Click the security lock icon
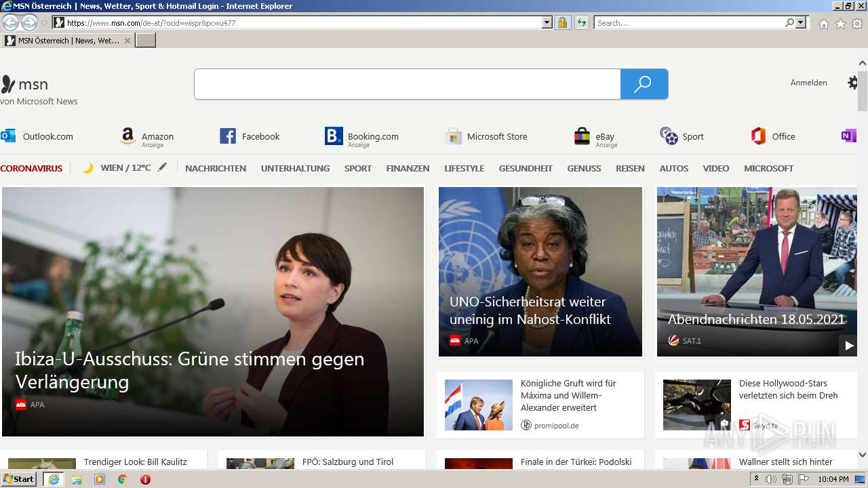Viewport: 868px width, 488px height. pos(562,23)
